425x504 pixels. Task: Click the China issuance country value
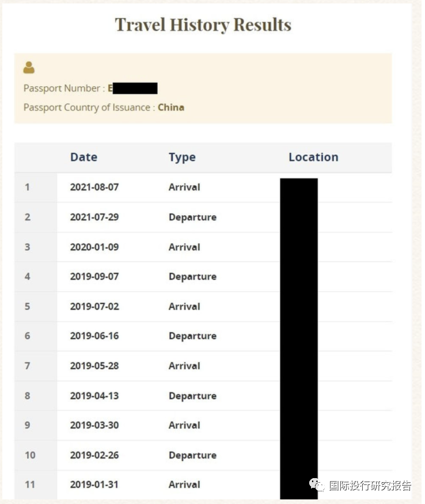point(171,108)
